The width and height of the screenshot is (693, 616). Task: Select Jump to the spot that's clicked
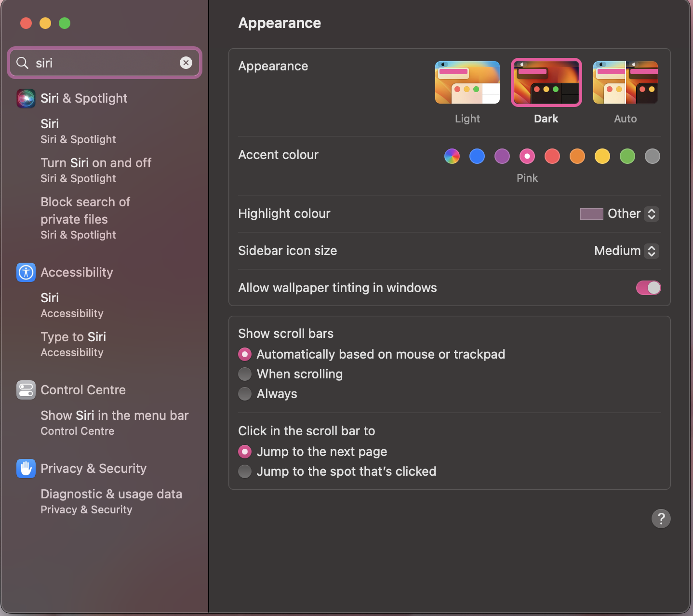tap(245, 471)
